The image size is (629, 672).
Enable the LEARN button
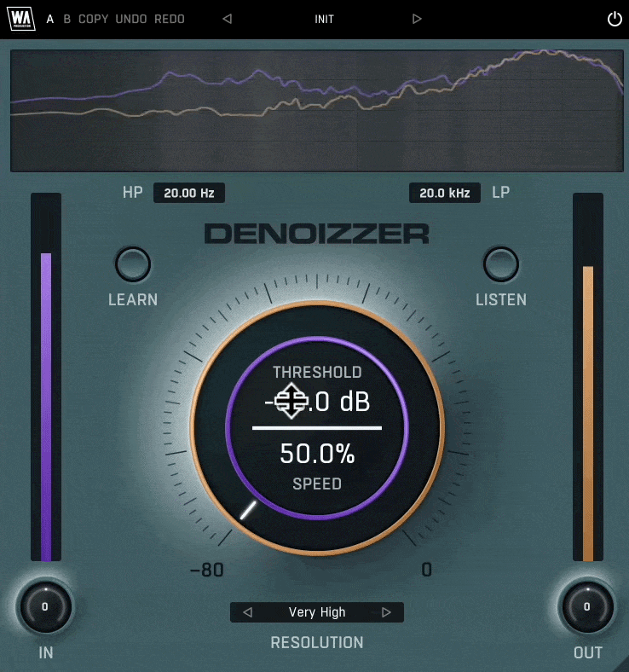133,264
